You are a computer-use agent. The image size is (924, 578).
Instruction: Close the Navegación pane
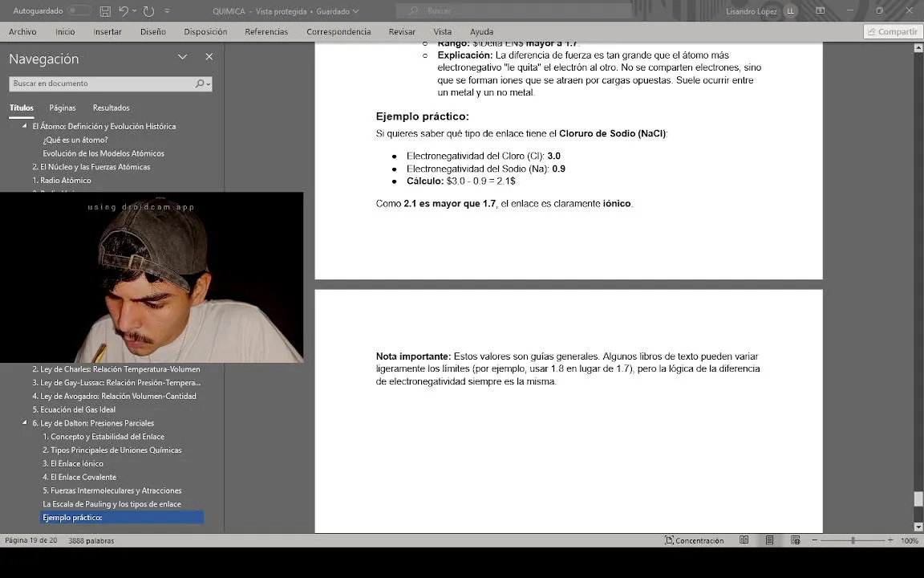[x=209, y=57]
